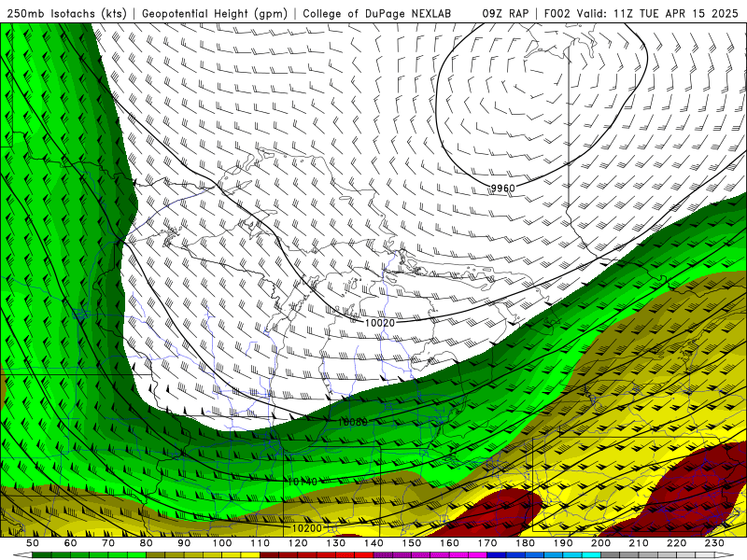Click the 60 value on the legend
This screenshot has height=560, width=747.
70,543
